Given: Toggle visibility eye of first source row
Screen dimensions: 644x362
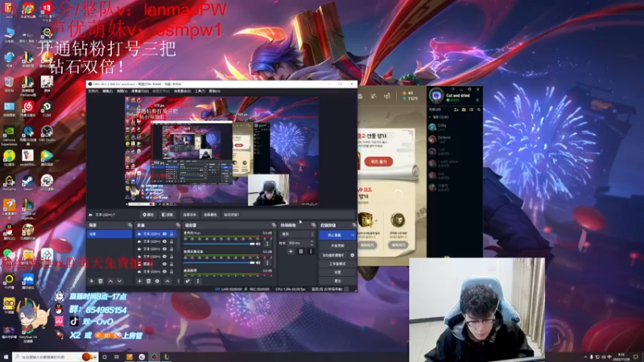Looking at the screenshot, I should pyautogui.click(x=165, y=234).
